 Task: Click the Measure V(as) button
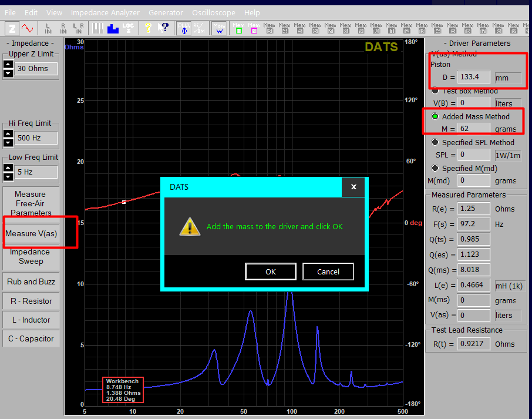click(31, 234)
